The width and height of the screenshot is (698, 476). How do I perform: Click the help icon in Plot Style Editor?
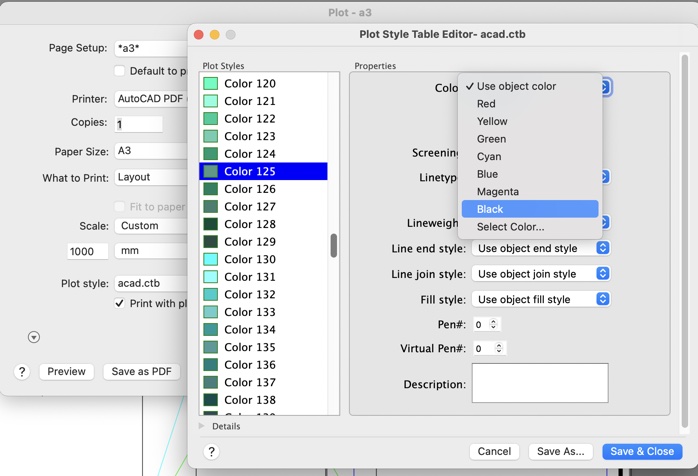[x=211, y=451]
